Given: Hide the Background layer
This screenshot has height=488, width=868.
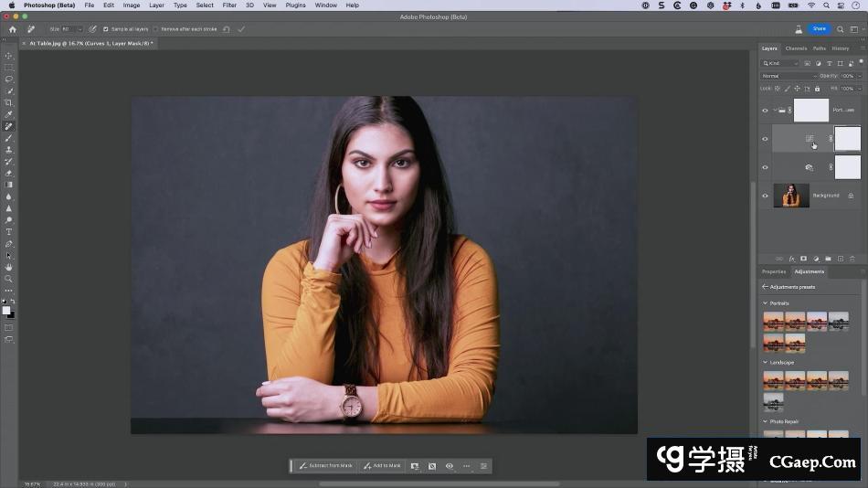Looking at the screenshot, I should (765, 196).
